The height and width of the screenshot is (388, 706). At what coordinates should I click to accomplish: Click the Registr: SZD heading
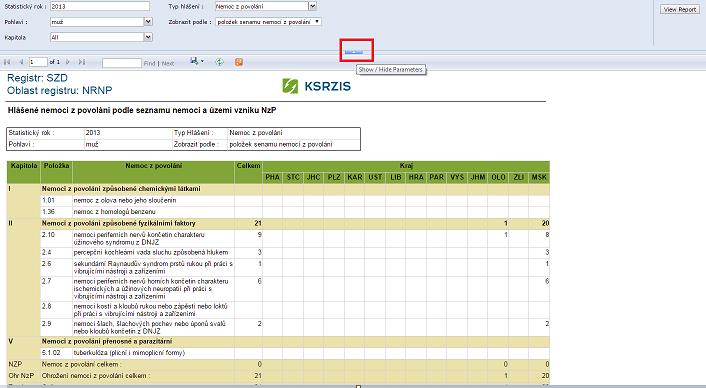(37, 78)
